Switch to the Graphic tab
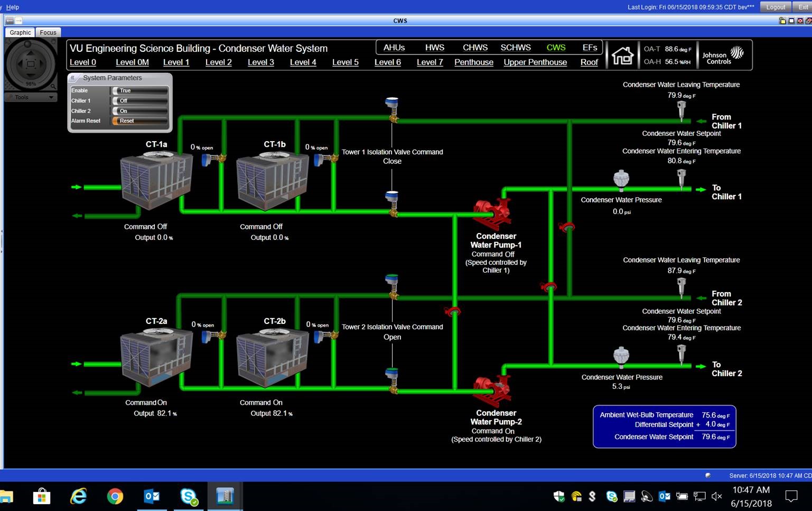This screenshot has height=511, width=812. tap(20, 32)
